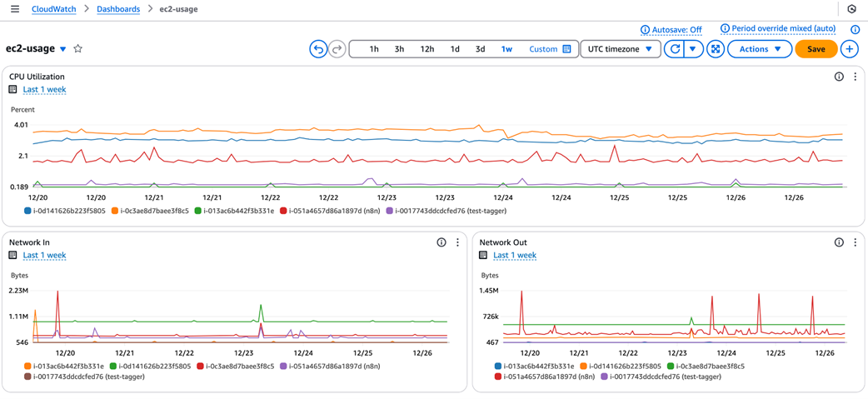The height and width of the screenshot is (399, 868).
Task: Select the 3d time range
Action: (x=480, y=49)
